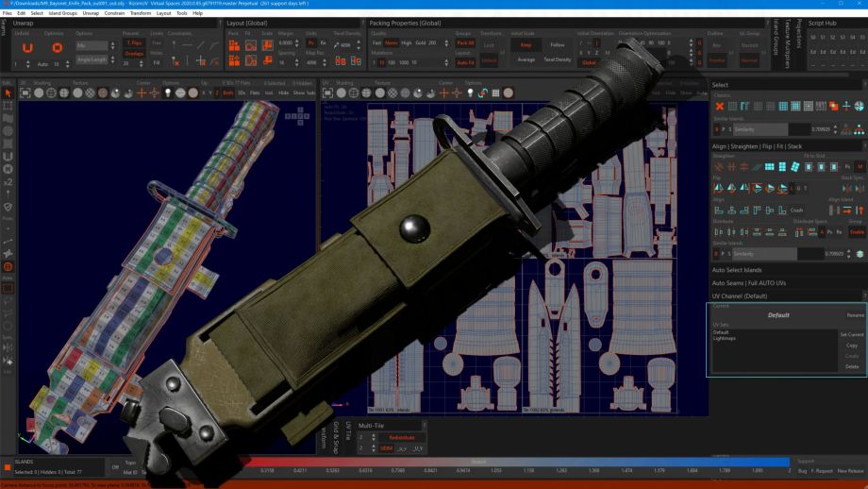The height and width of the screenshot is (489, 868).
Task: Click the Unfold U icon in Unwrap panel
Action: click(x=27, y=47)
